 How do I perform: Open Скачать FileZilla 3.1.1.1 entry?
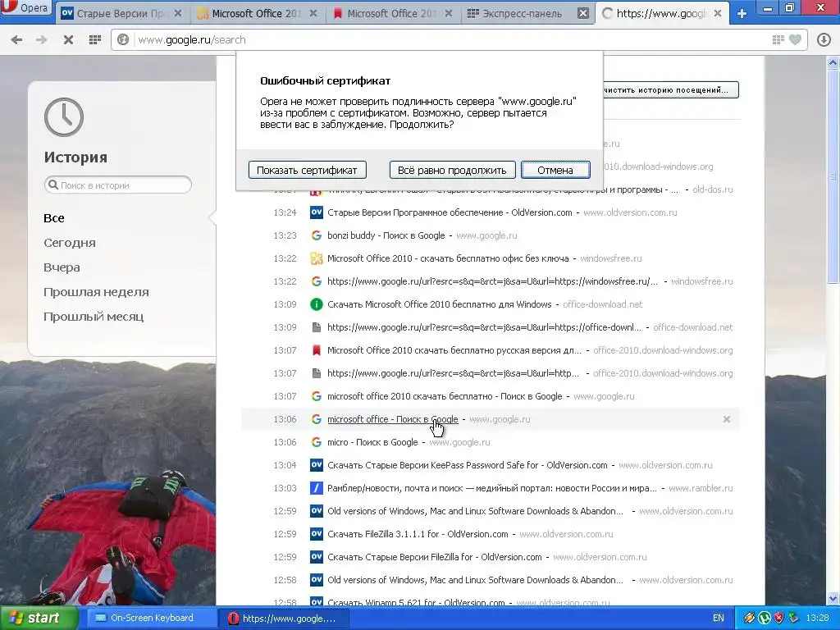point(418,534)
